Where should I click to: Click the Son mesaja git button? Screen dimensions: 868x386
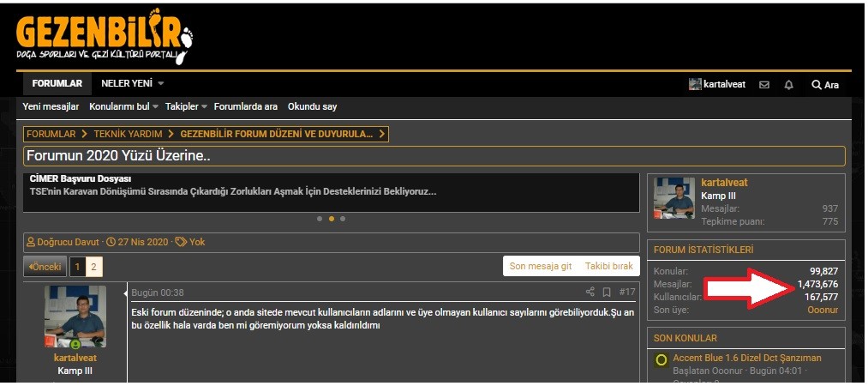tap(540, 267)
